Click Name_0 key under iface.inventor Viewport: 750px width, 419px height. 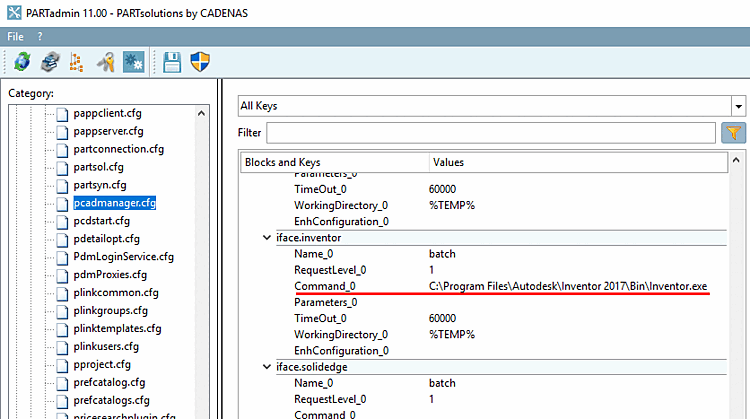point(314,254)
